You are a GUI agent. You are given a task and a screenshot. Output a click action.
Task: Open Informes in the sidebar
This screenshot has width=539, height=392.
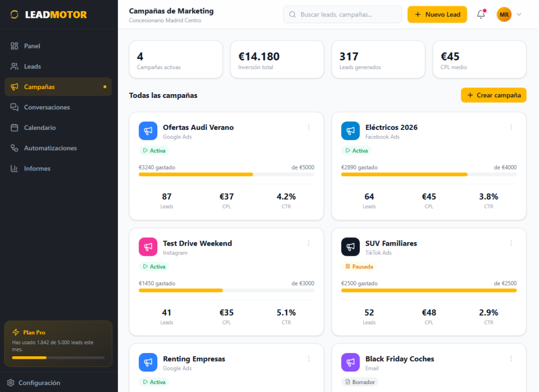(58, 168)
